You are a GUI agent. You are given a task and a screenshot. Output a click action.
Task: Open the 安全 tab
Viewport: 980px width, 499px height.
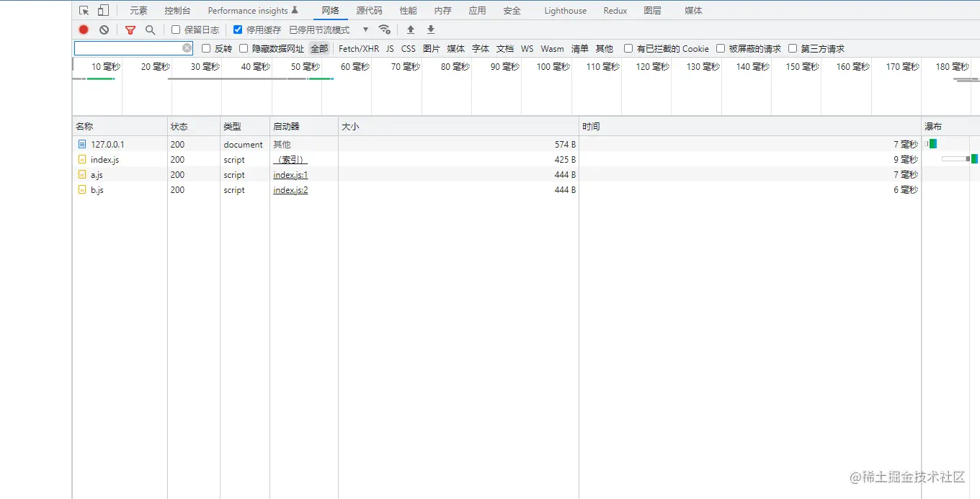click(x=512, y=11)
